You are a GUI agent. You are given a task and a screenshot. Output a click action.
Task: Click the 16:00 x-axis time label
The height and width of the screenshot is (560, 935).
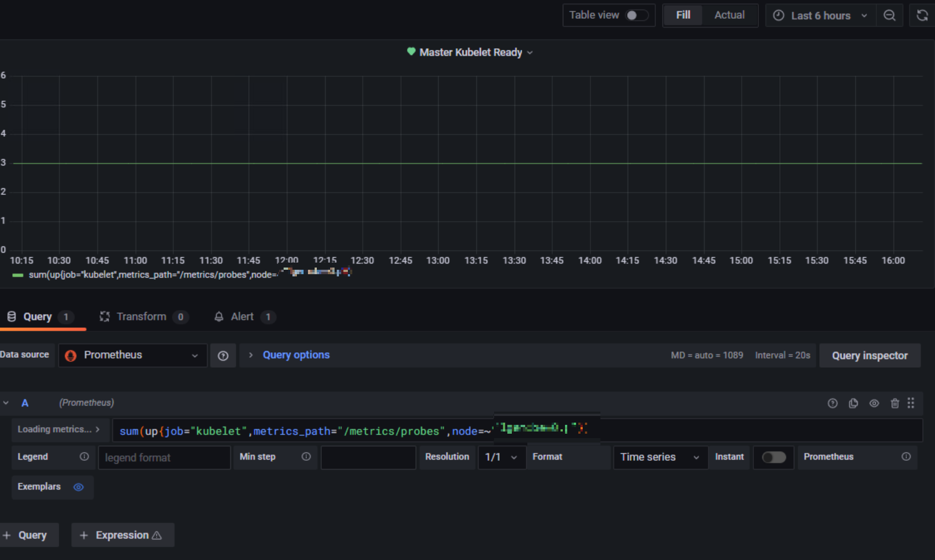[893, 260]
